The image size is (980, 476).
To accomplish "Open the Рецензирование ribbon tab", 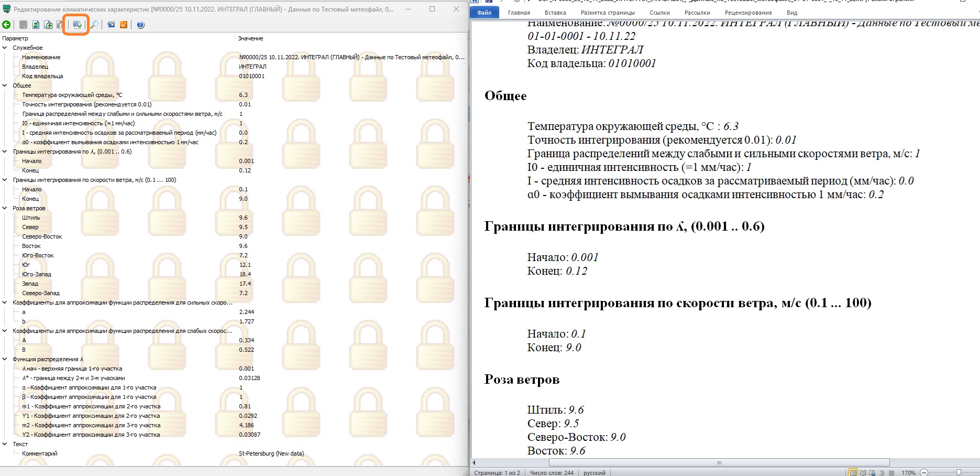I will (x=748, y=13).
